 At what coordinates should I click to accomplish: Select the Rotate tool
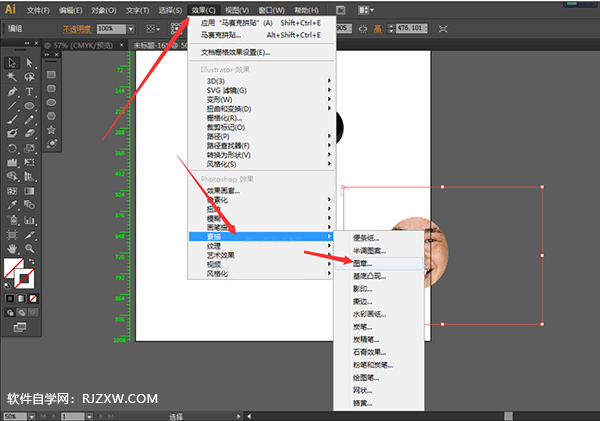tap(12, 148)
